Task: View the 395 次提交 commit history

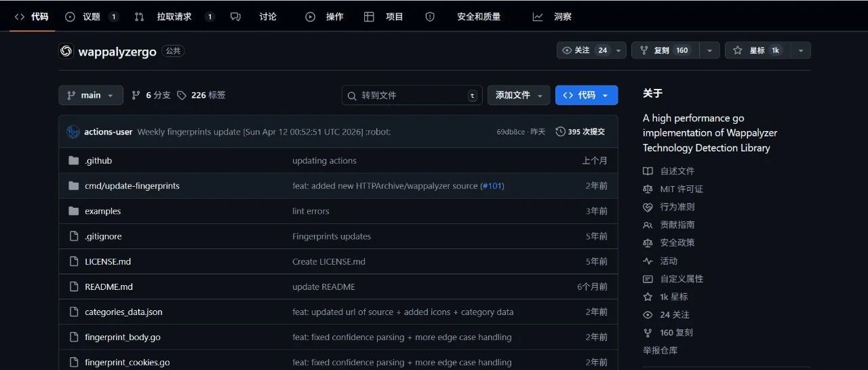Action: (x=580, y=132)
